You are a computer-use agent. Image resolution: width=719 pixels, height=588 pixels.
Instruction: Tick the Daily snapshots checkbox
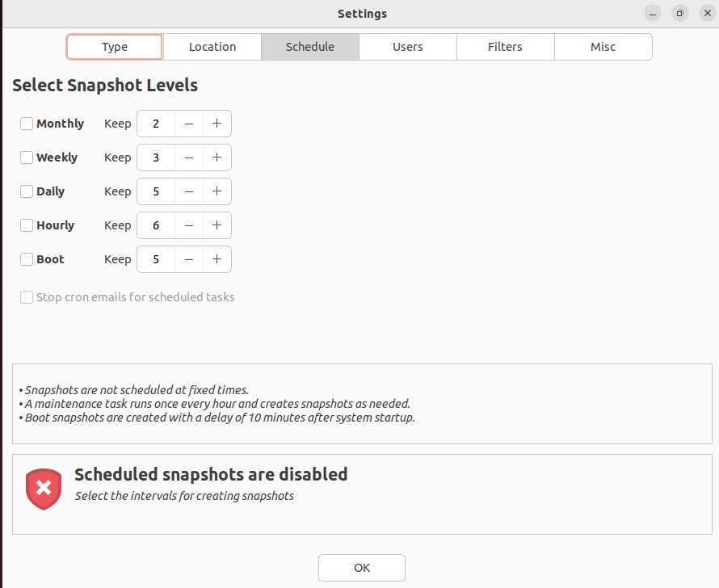[27, 191]
